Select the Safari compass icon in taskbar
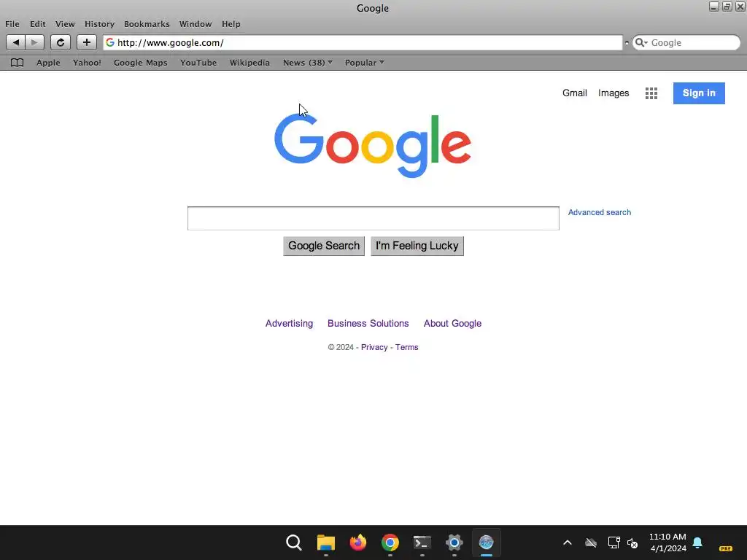This screenshot has height=560, width=747. coord(487,542)
